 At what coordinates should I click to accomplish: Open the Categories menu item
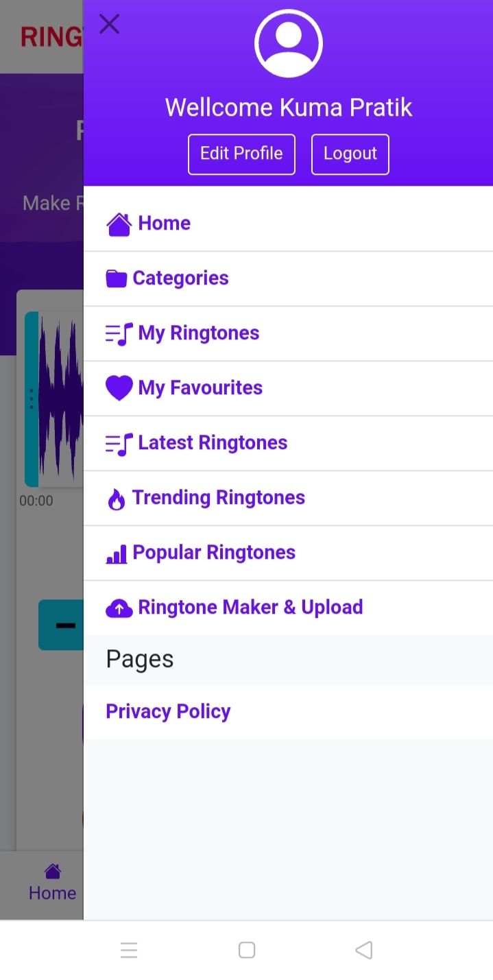click(180, 278)
